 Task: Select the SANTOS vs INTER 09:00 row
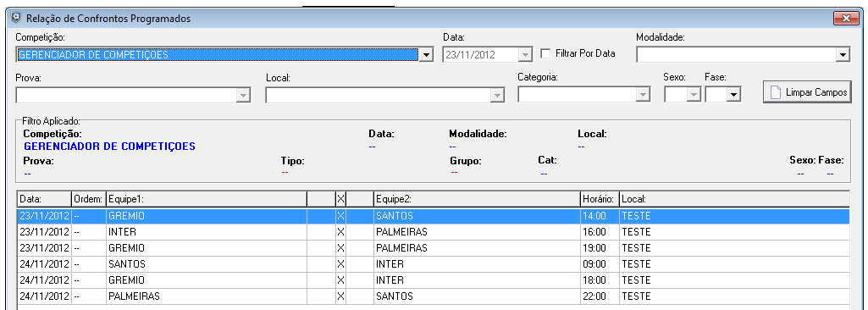tap(434, 264)
